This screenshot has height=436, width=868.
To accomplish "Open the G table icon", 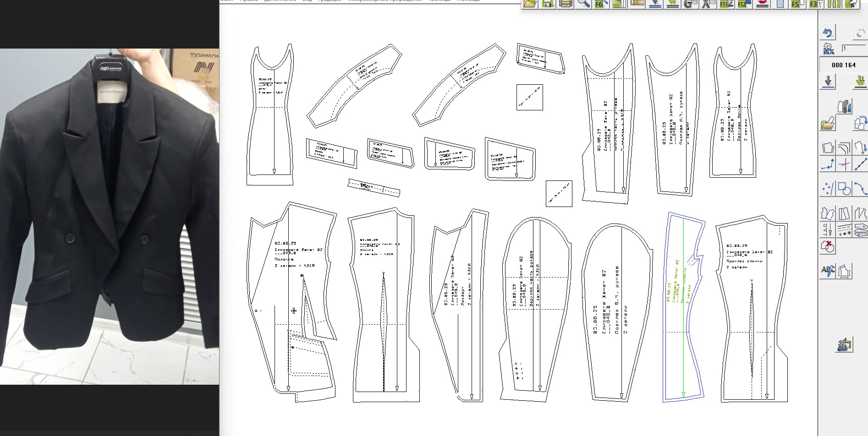I will [x=690, y=4].
